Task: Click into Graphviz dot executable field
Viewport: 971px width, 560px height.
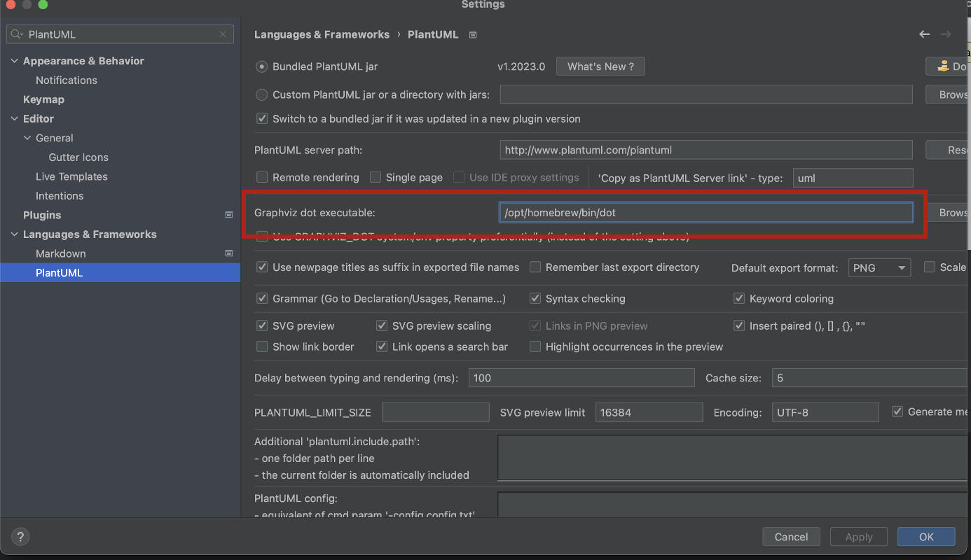Action: point(706,213)
